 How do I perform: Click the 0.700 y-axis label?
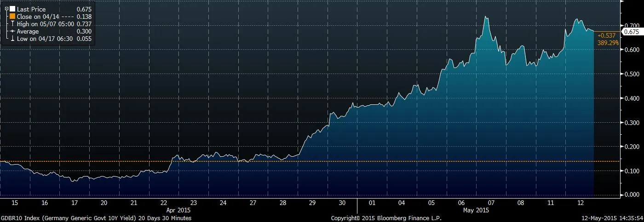[631, 25]
